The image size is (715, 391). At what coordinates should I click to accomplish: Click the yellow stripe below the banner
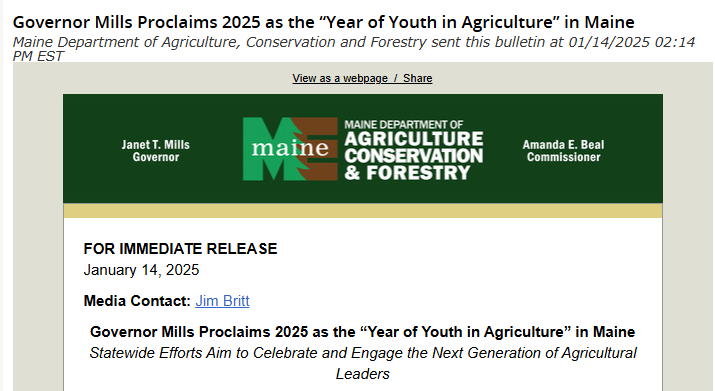(363, 211)
